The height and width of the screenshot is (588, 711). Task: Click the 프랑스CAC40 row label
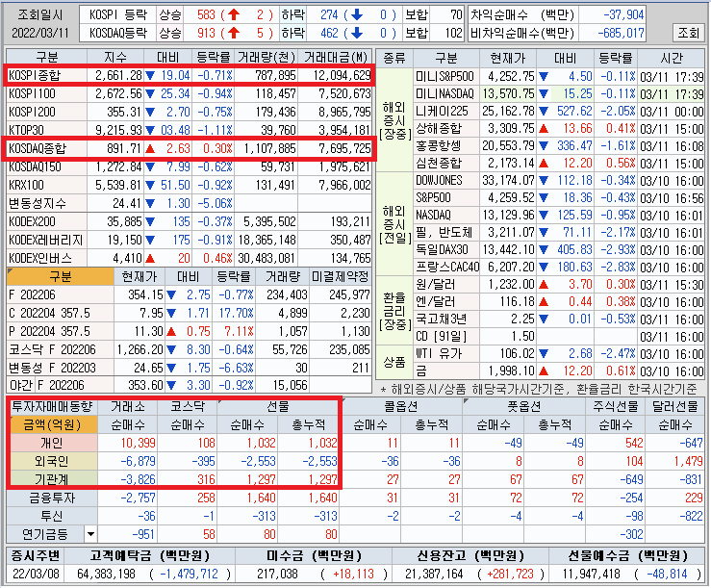pos(447,268)
